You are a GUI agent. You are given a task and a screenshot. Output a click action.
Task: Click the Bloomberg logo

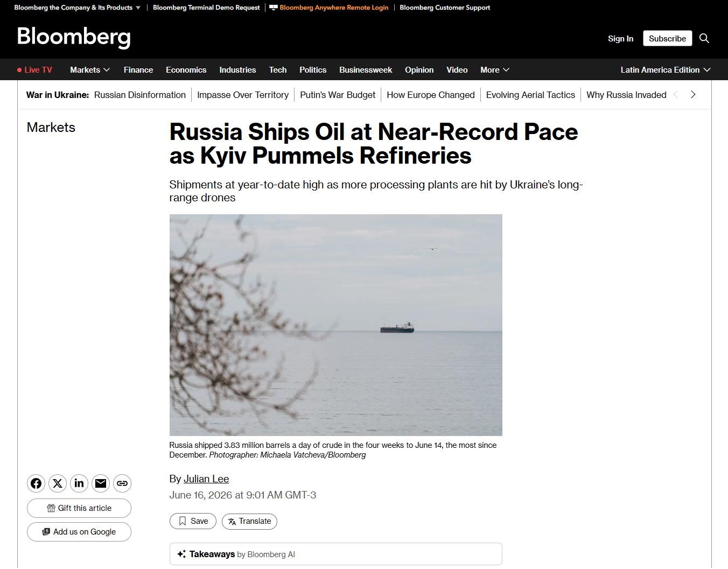(x=74, y=37)
